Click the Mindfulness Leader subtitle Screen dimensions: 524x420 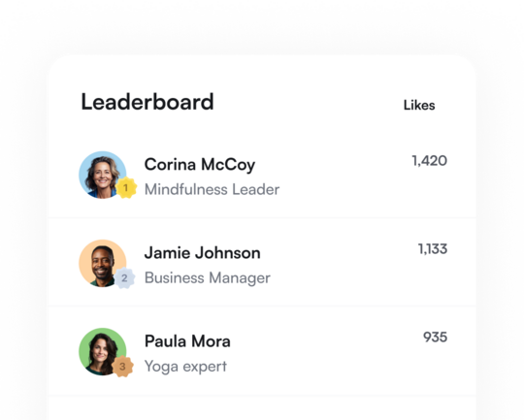coord(212,189)
